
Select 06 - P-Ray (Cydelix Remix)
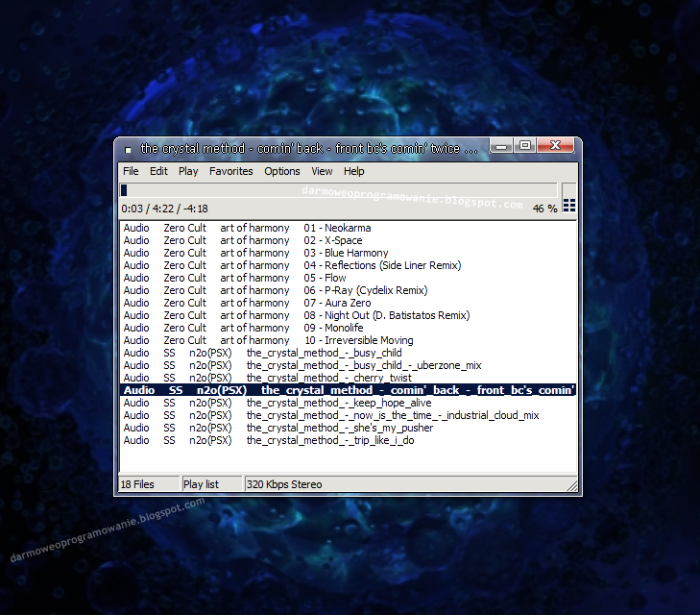coord(349,290)
